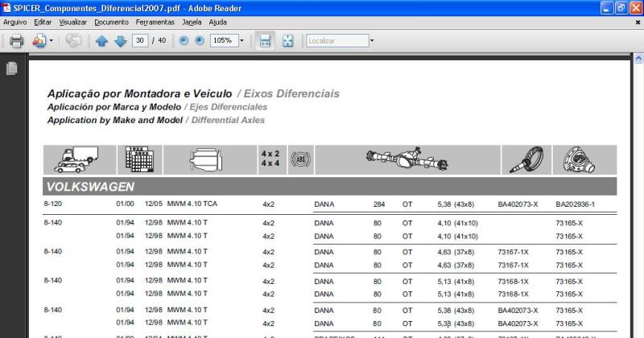
Task: Open the Pages panel icon in sidebar
Action: (12, 68)
